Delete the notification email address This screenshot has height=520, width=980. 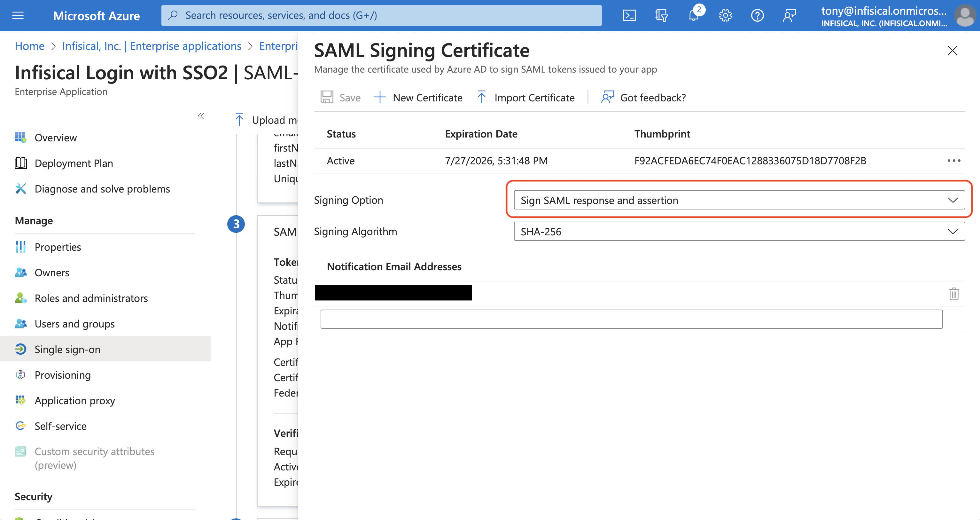(953, 294)
